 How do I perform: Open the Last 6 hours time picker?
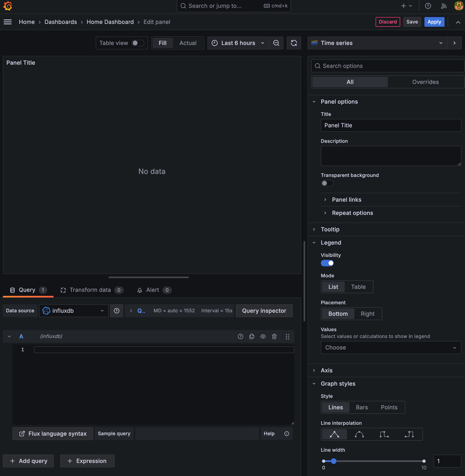(x=238, y=43)
